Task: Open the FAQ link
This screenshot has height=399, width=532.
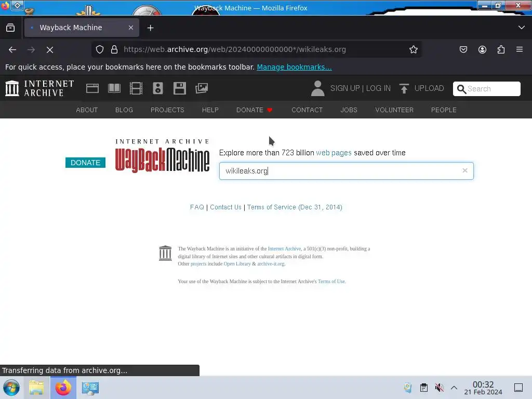Action: point(197,207)
